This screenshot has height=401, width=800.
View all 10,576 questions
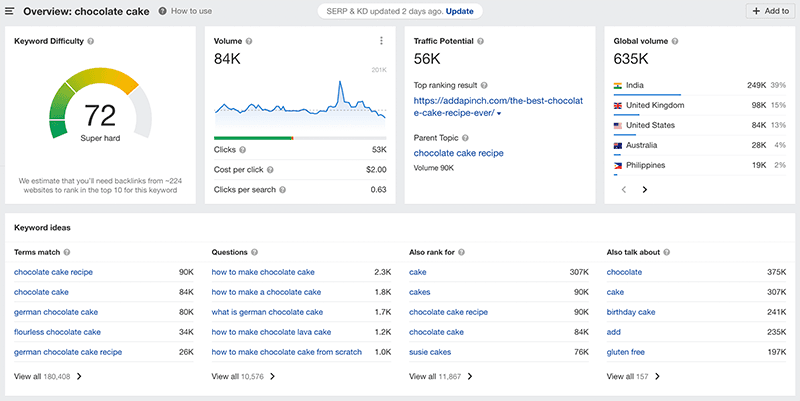pyautogui.click(x=243, y=377)
